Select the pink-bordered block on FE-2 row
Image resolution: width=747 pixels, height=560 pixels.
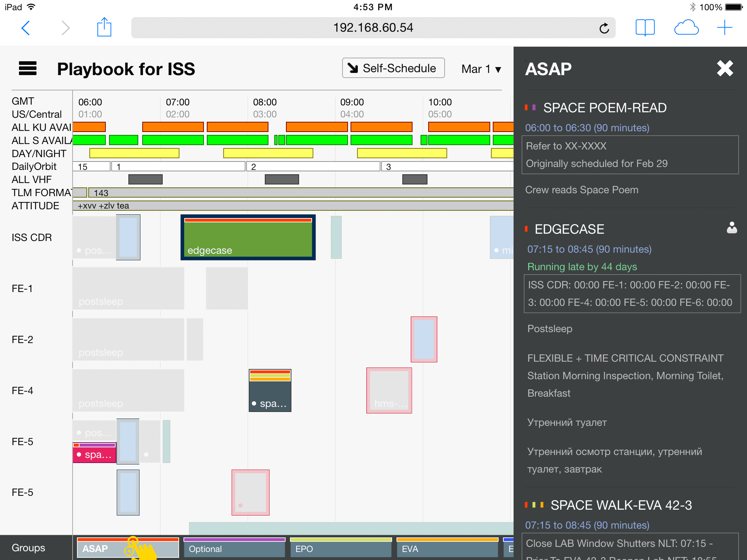424,339
